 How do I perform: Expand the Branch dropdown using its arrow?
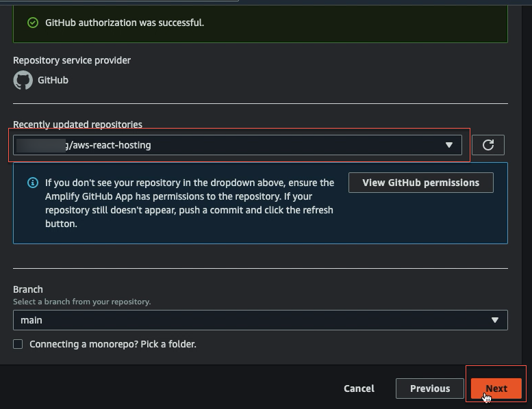(x=494, y=320)
